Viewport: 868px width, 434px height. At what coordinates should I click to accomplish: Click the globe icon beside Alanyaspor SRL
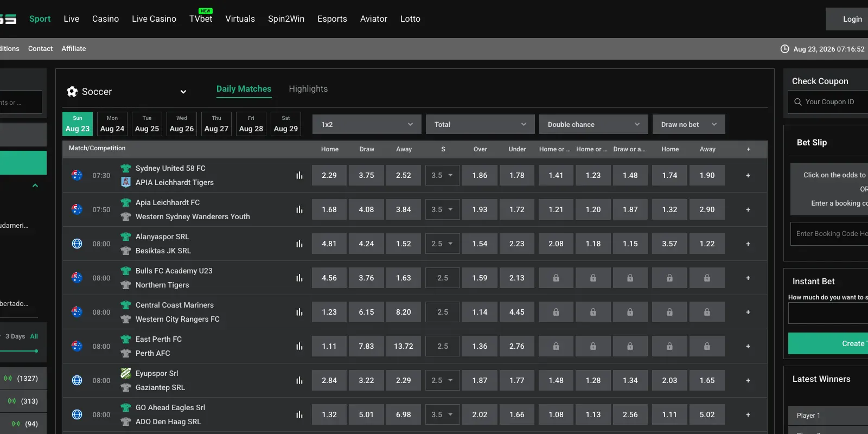(77, 244)
